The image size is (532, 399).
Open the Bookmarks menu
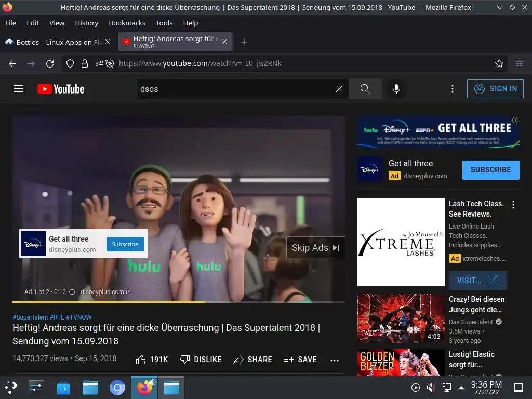[x=127, y=23]
